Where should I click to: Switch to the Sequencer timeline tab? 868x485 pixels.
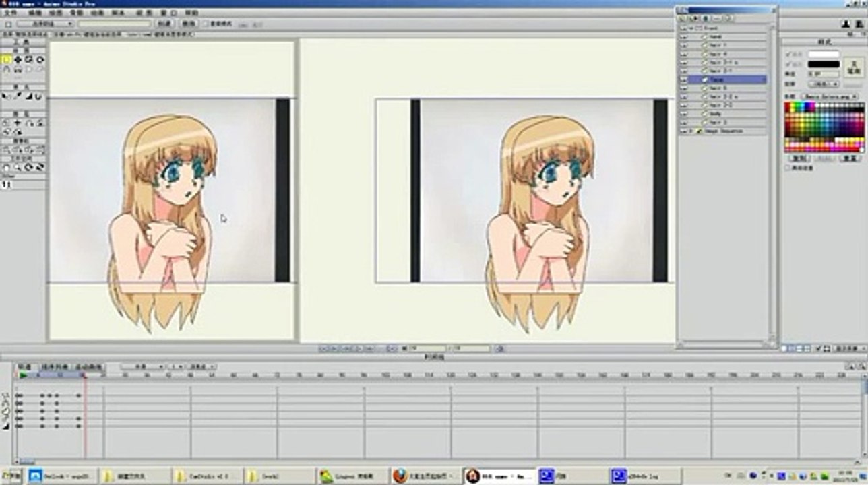[55, 367]
